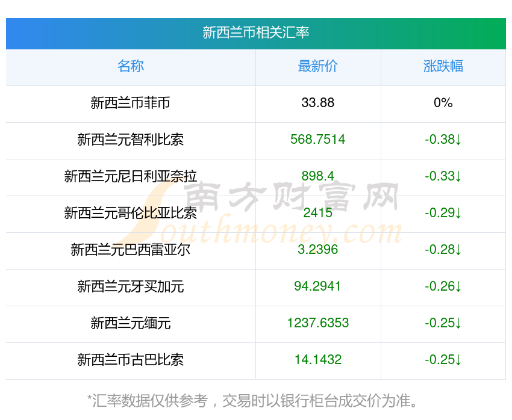Click the price 1237.6353

tap(317, 323)
